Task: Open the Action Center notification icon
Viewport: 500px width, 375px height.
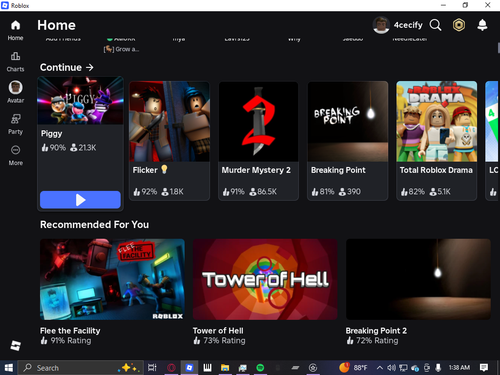Action: pos(484,368)
